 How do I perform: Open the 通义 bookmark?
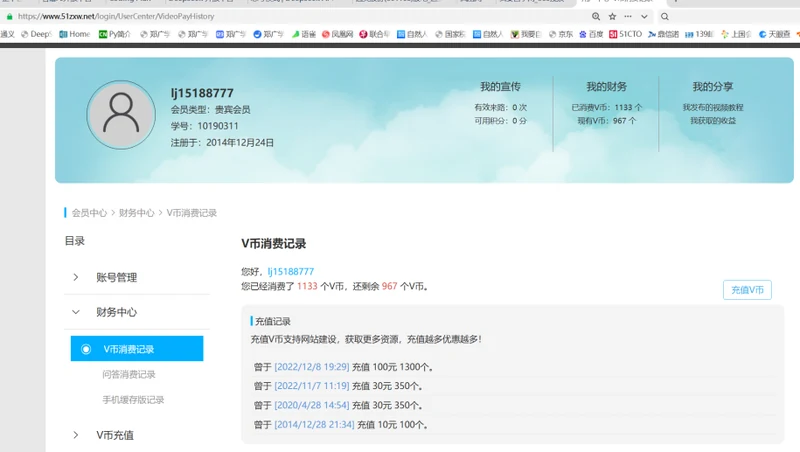pos(8,34)
